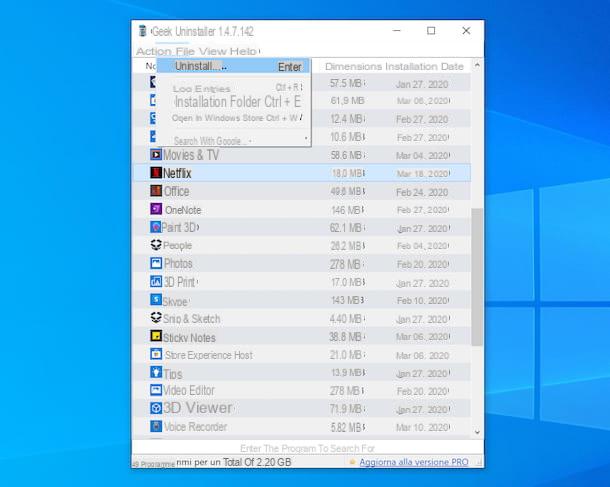Click the 4.40 MB size of Snip & Sketch

[x=347, y=319]
